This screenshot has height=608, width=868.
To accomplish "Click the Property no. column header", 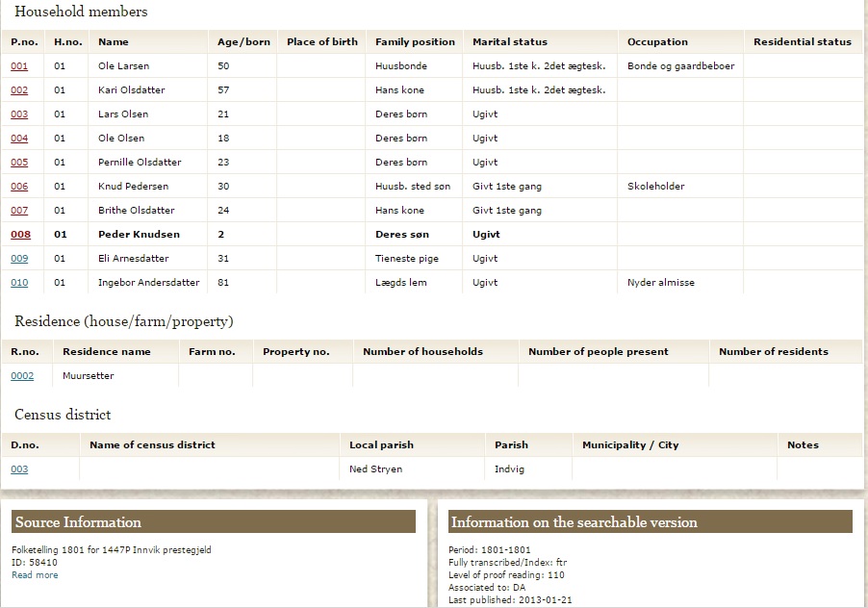I will click(295, 352).
